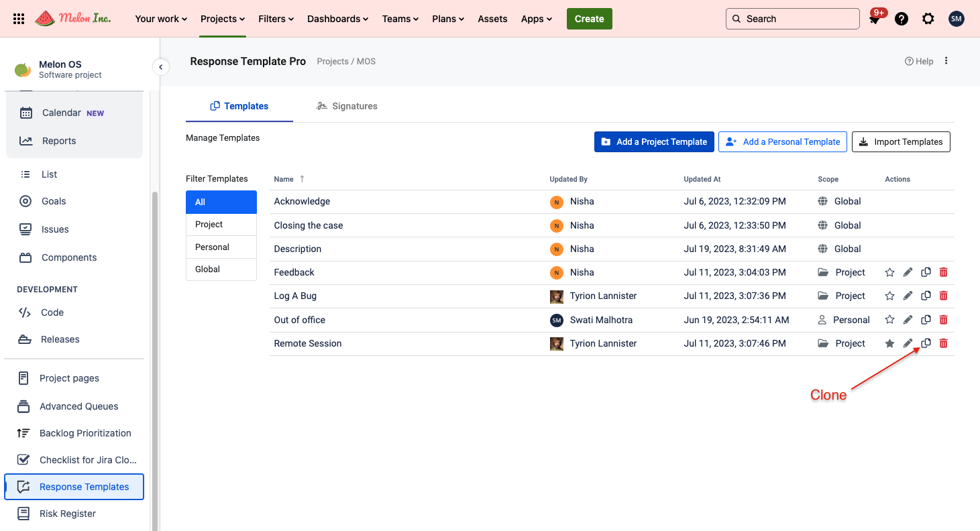The image size is (980, 531).
Task: Star the Feedback template as favorite
Action: coord(889,272)
